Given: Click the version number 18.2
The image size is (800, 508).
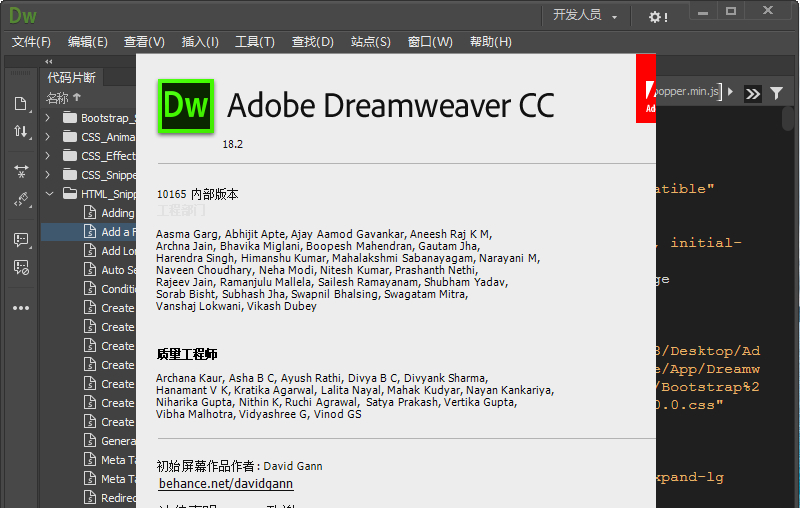Looking at the screenshot, I should click(233, 144).
